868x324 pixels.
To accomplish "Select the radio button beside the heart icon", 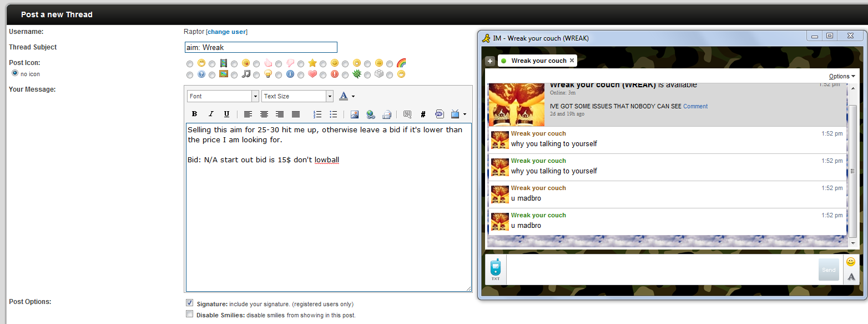I will click(x=301, y=74).
